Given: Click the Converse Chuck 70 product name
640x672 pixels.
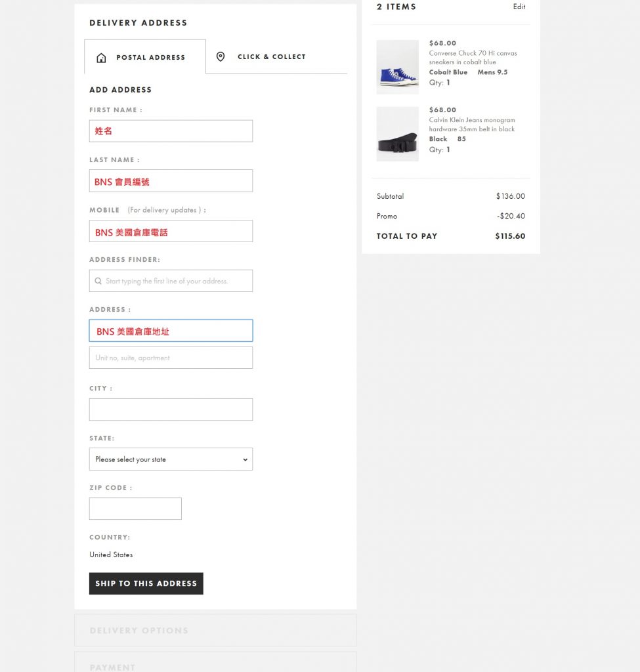Looking at the screenshot, I should 472,58.
